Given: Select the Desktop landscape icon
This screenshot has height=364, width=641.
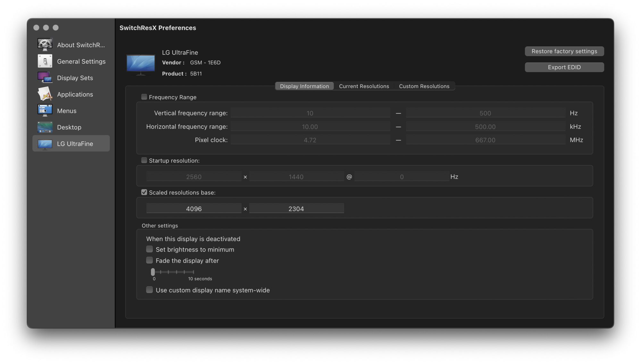Looking at the screenshot, I should pos(45,127).
